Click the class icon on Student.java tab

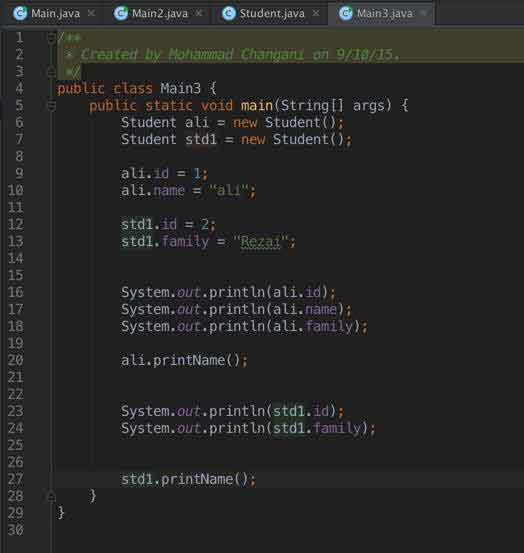click(x=229, y=13)
